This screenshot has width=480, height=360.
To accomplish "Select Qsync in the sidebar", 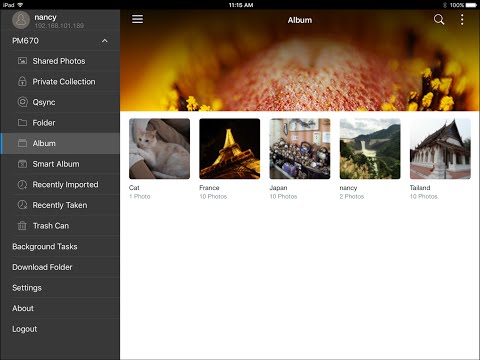I will click(x=60, y=102).
